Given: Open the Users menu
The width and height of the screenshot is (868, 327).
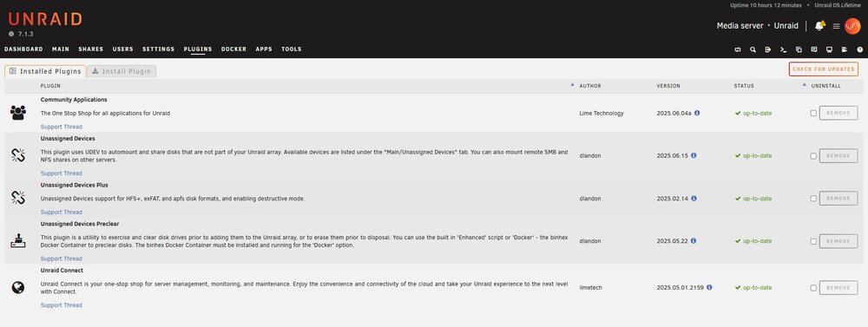Looking at the screenshot, I should pyautogui.click(x=123, y=49).
